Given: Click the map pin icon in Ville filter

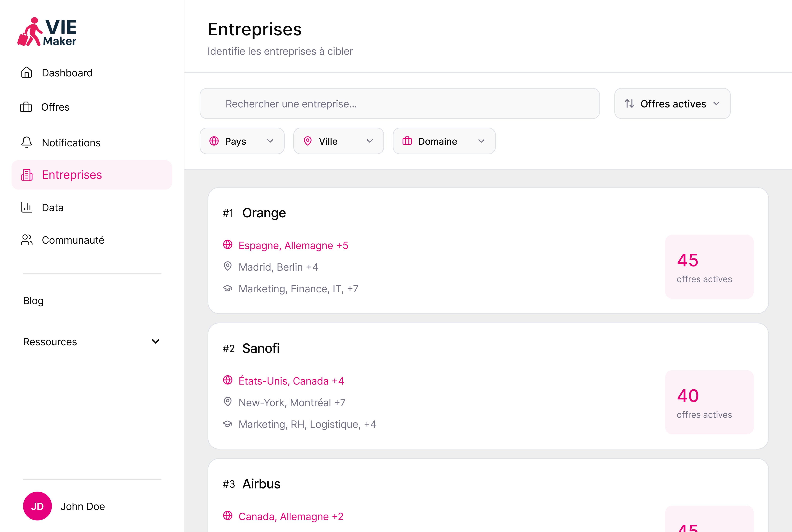Looking at the screenshot, I should pyautogui.click(x=308, y=141).
